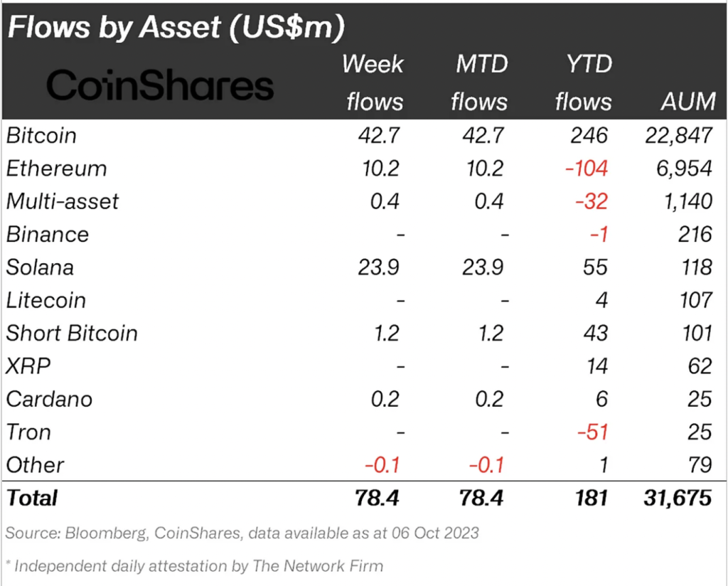Select the Week flows column header
This screenshot has width=728, height=586.
coord(374,82)
